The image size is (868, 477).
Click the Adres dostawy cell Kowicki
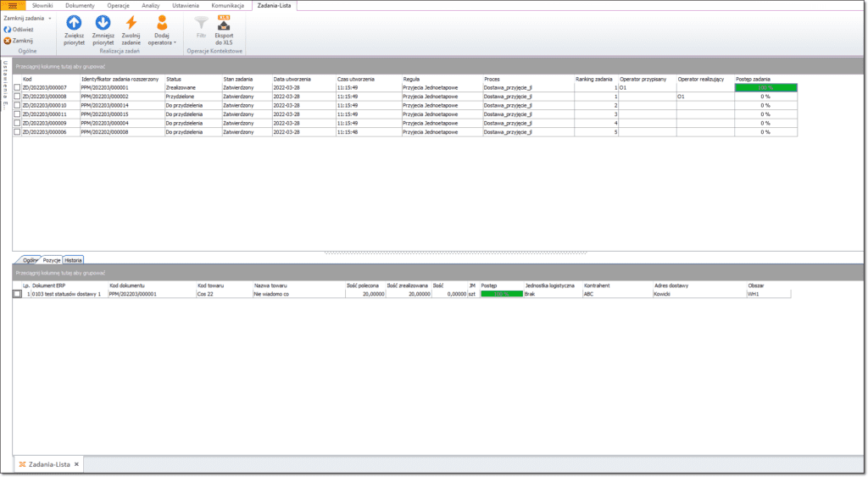pyautogui.click(x=699, y=294)
